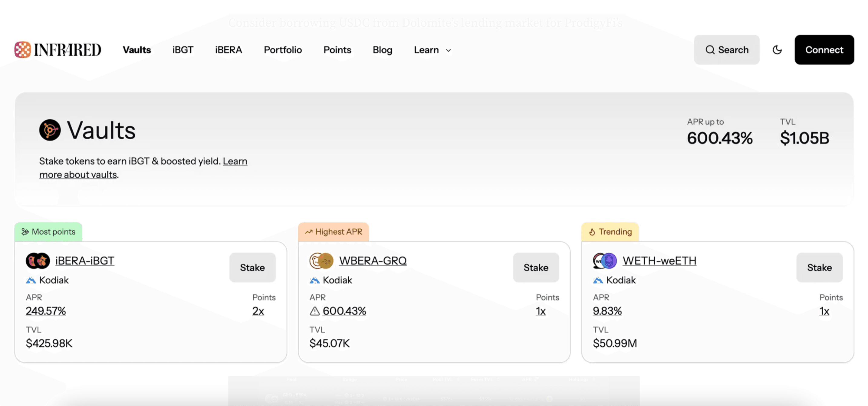
Task: Click the 600.43% APR value in WBERA-GRQ card
Action: click(x=344, y=311)
